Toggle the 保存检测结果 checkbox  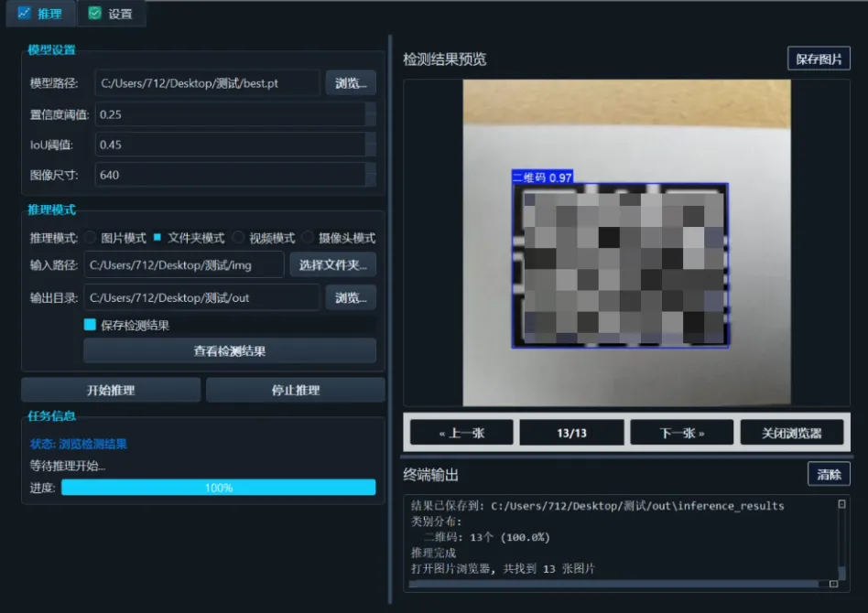(x=89, y=323)
